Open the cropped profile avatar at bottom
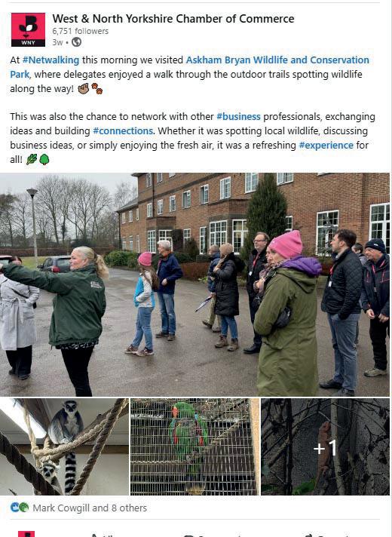This screenshot has width=392, height=537. click(x=26, y=534)
